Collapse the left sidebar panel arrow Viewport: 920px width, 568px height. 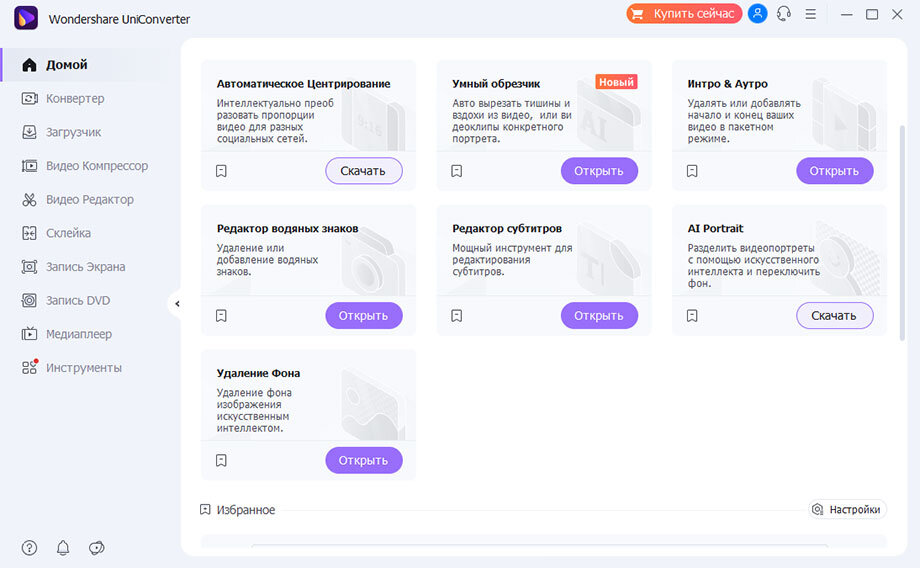177,303
